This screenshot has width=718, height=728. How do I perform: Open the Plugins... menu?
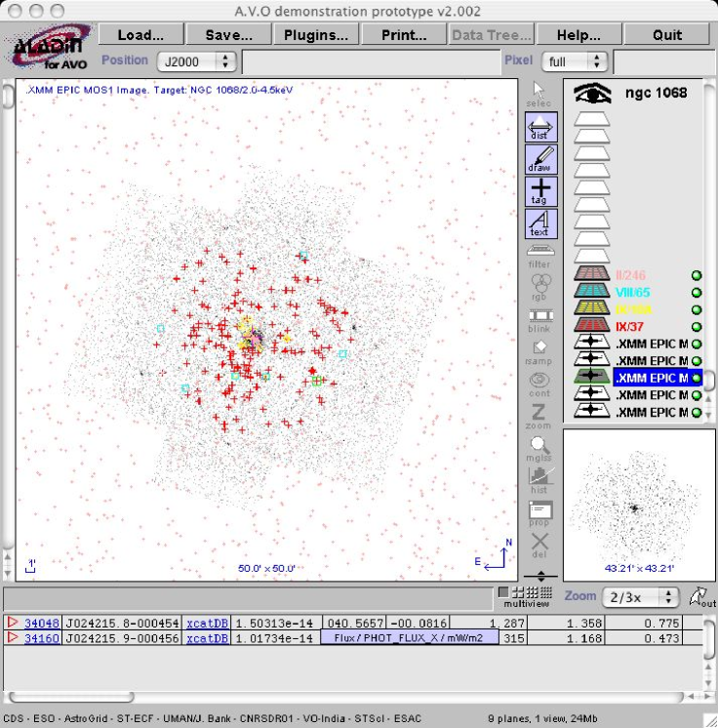[x=316, y=35]
